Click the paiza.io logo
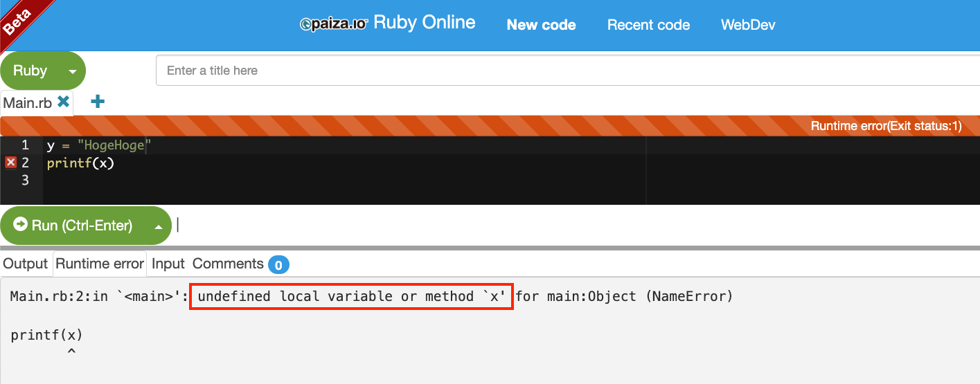Image resolution: width=980 pixels, height=384 pixels. tap(333, 24)
